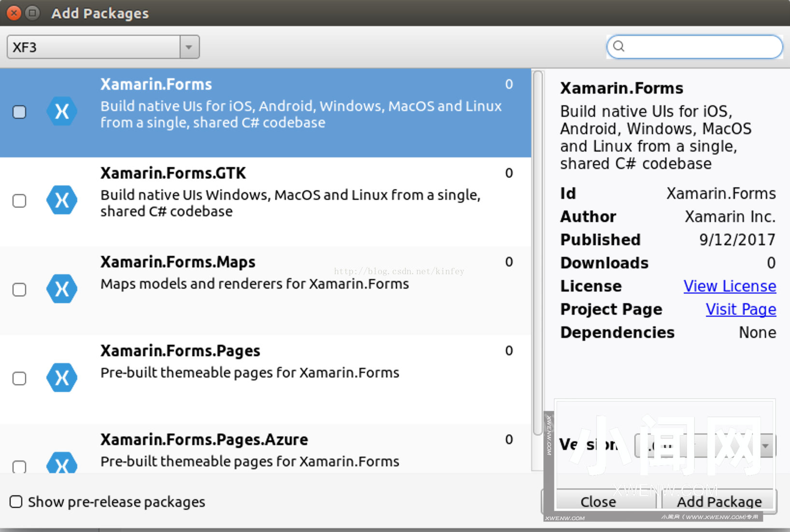This screenshot has width=790, height=532.
Task: Focus the package search field
Action: point(694,47)
